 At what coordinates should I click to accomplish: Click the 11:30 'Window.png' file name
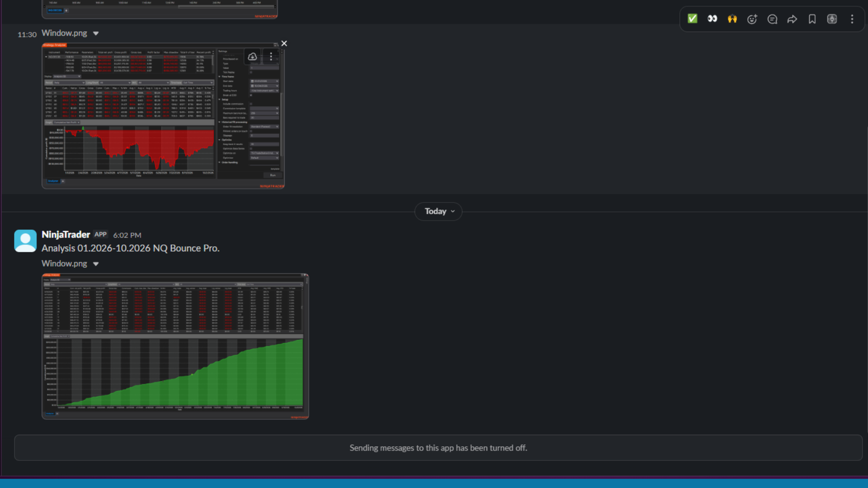click(x=64, y=33)
